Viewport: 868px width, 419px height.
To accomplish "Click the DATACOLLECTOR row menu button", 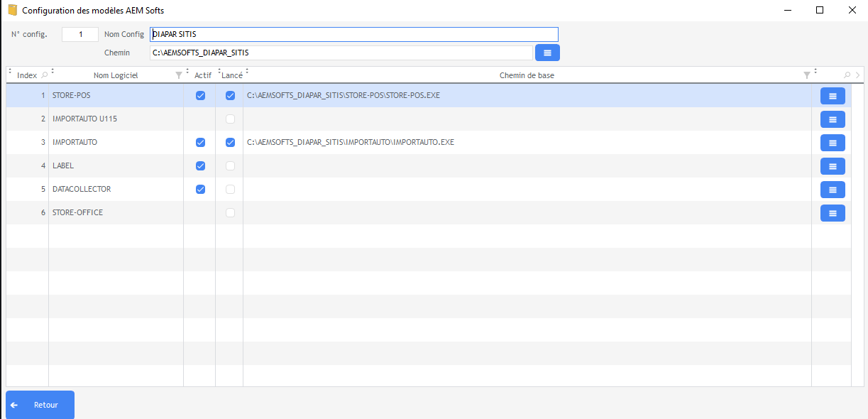I will [832, 190].
